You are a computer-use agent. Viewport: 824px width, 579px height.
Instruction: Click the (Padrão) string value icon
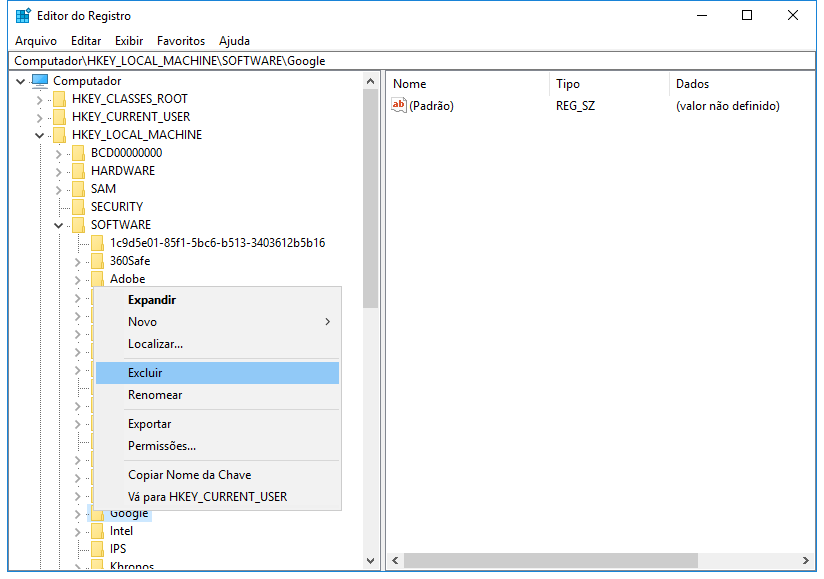[399, 106]
